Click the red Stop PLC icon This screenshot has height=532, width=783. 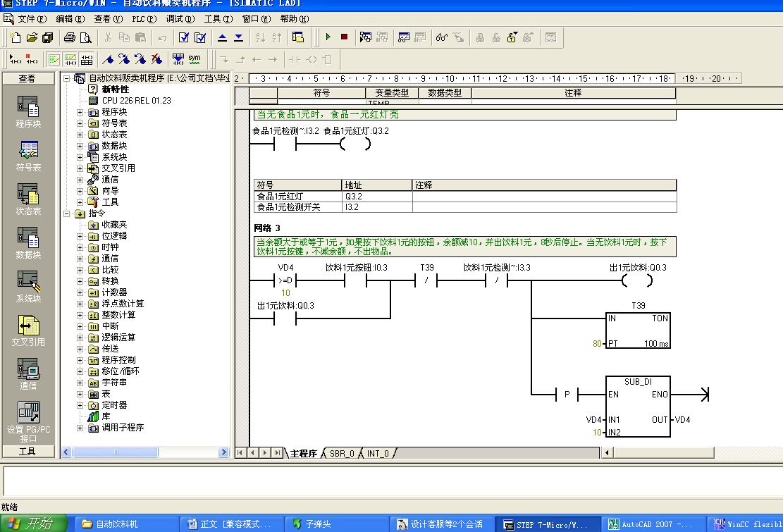(x=344, y=37)
